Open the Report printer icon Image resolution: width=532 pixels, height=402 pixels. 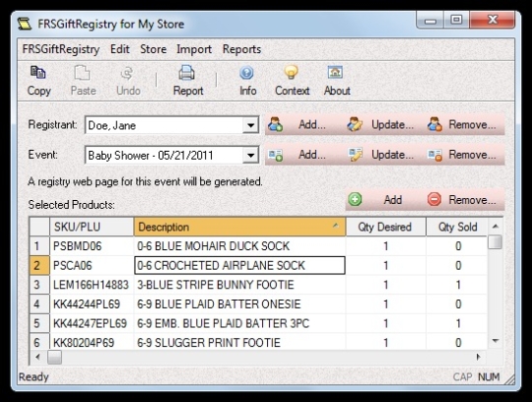[x=186, y=73]
